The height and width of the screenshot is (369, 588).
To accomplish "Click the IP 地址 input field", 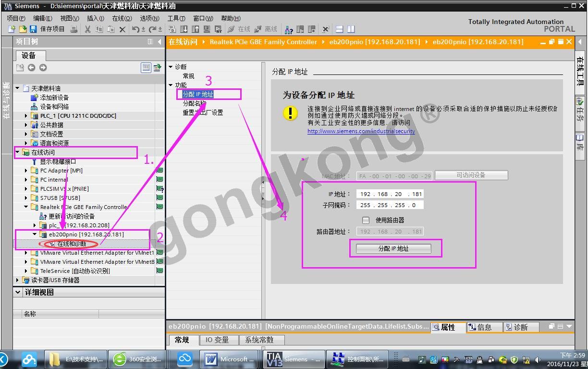I will click(x=390, y=194).
